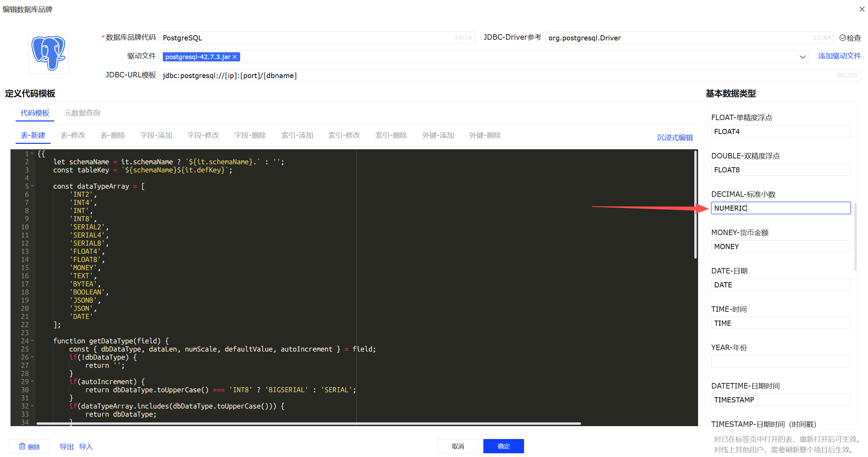Collapse code fold arrow at line 24
The width and height of the screenshot is (868, 457).
click(32, 341)
